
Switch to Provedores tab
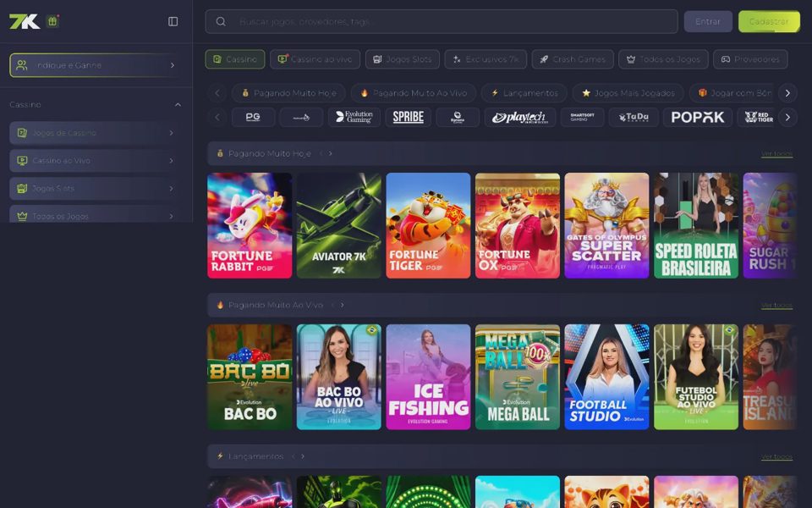pos(750,59)
